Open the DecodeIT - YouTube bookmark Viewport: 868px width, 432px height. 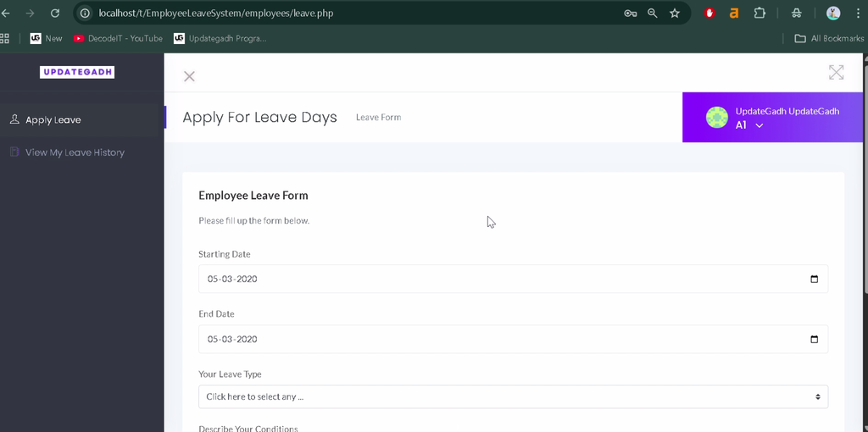[x=118, y=38]
